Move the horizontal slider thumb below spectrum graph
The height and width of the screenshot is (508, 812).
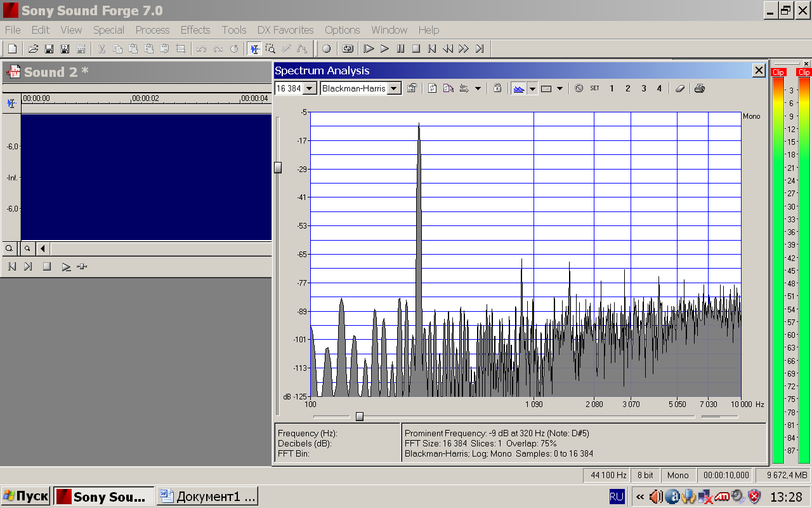coord(360,417)
